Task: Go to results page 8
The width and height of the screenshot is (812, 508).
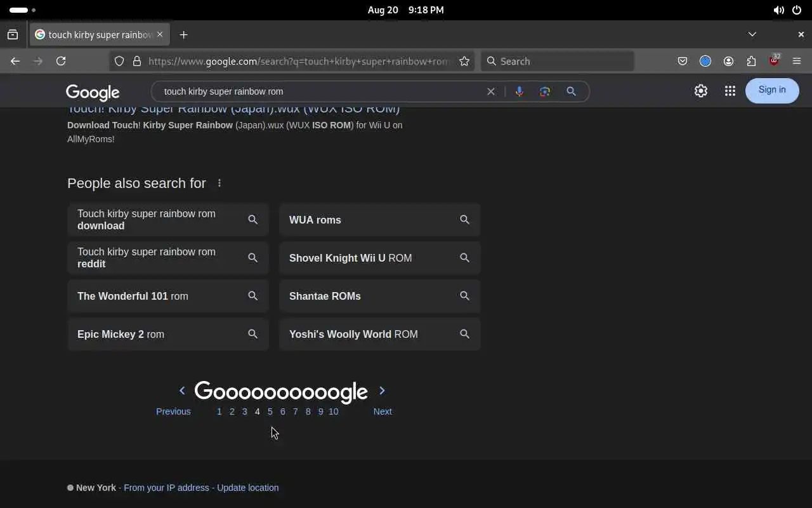Action: 308,411
